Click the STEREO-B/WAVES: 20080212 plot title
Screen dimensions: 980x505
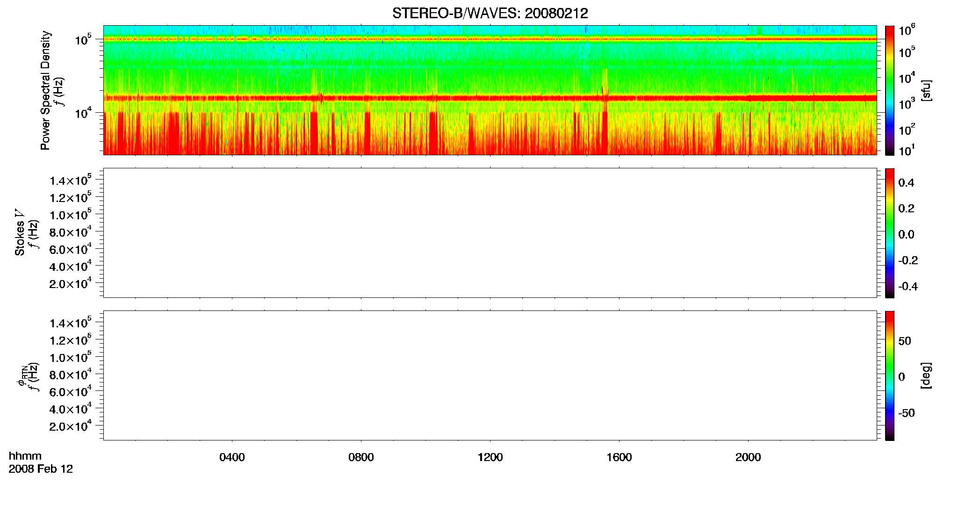pyautogui.click(x=490, y=14)
